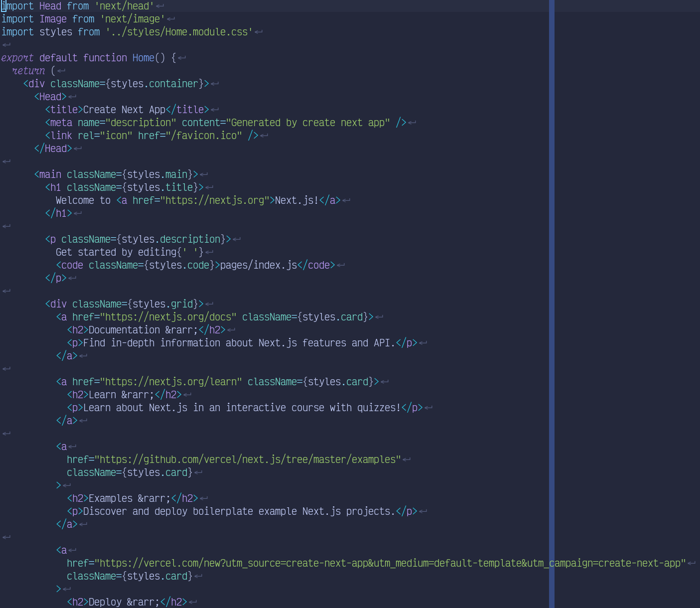Click the Vercel deploy URL string
Screen dimensions: 700x608
pos(389,563)
